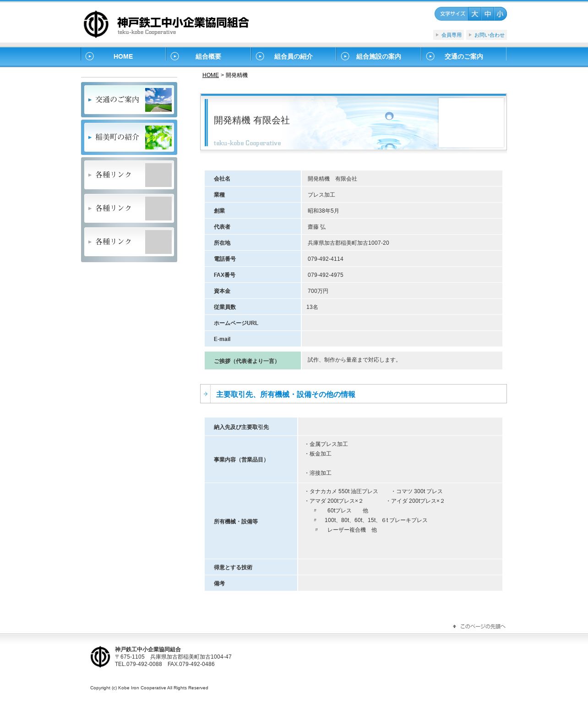This screenshot has height=715, width=588.
Task: Click the representative name 齋藤 弘
Action: coord(317,227)
